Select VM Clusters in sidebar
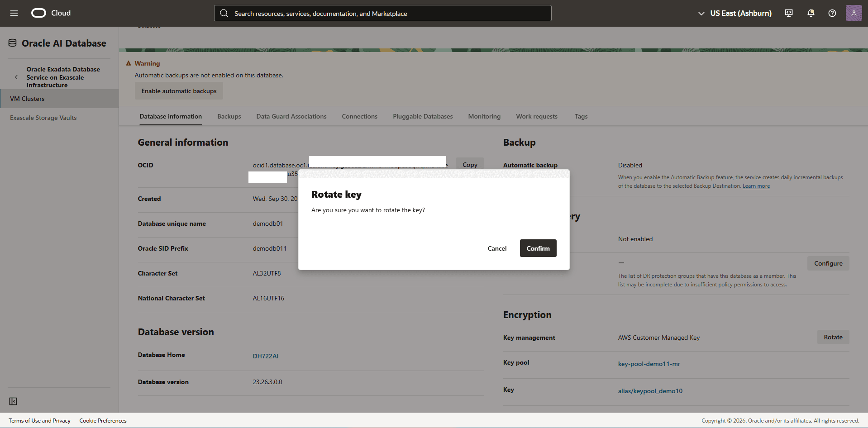This screenshot has width=868, height=428. point(59,99)
